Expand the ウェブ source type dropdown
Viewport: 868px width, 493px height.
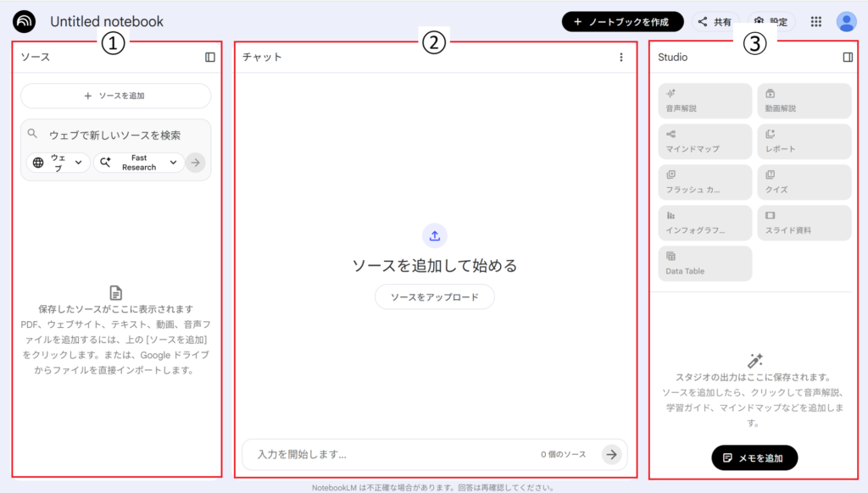(x=58, y=162)
